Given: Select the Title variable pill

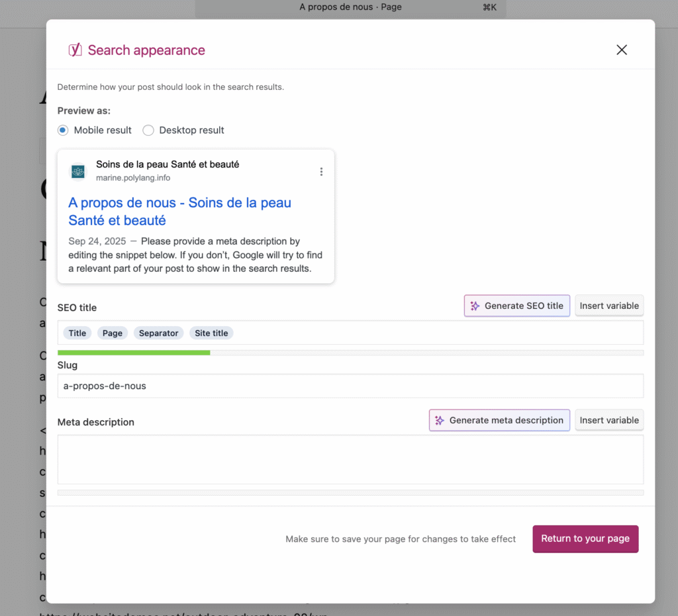Looking at the screenshot, I should tap(77, 333).
